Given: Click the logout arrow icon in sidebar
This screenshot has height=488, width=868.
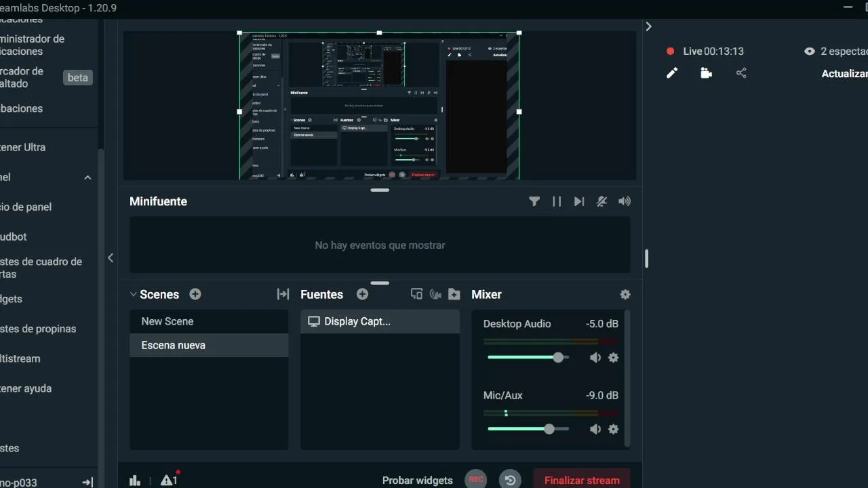Looking at the screenshot, I should click(87, 483).
